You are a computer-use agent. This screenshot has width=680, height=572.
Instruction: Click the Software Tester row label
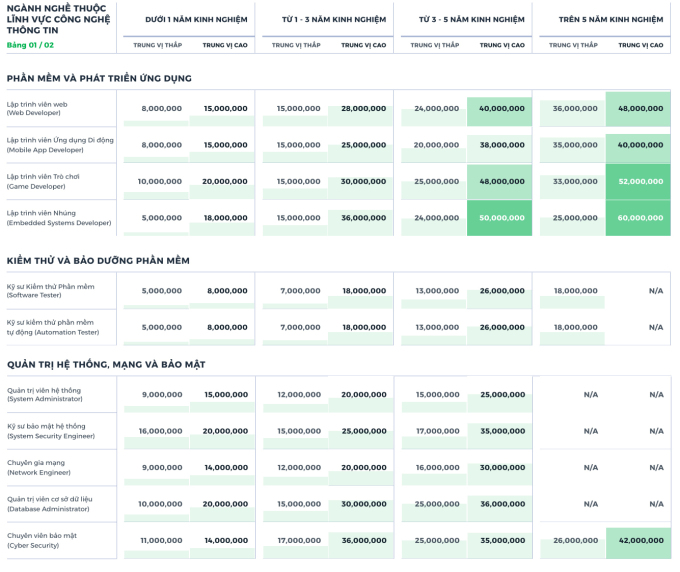click(50, 291)
